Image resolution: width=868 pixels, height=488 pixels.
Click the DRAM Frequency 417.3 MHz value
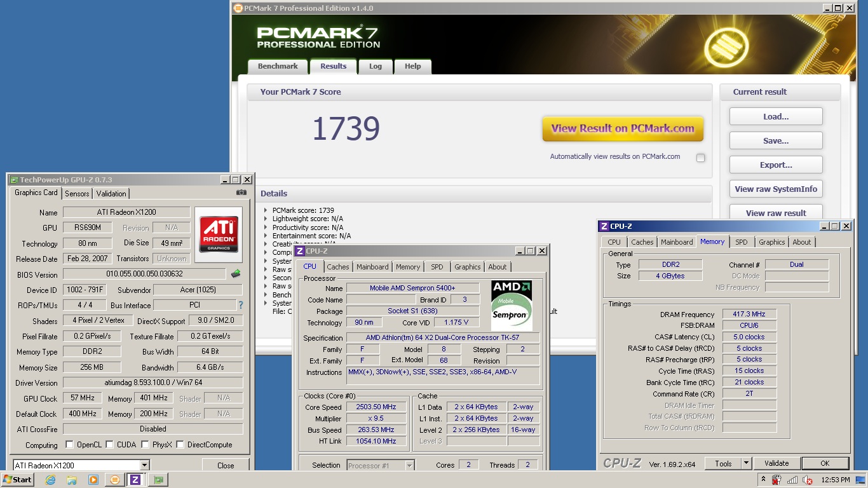(749, 314)
